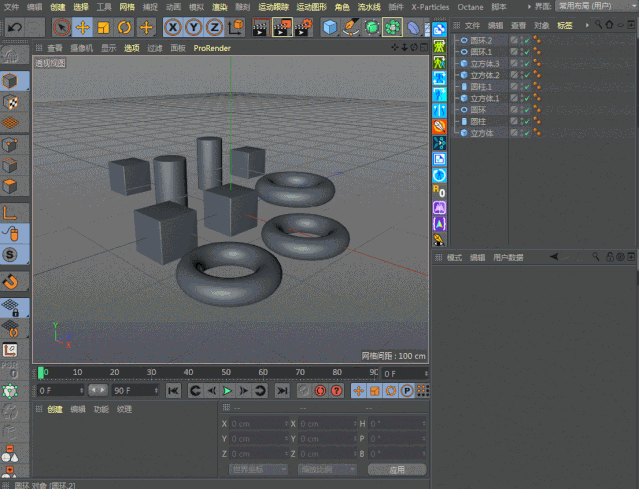
Task: Click Render View clapperboard icon
Action: 261,28
